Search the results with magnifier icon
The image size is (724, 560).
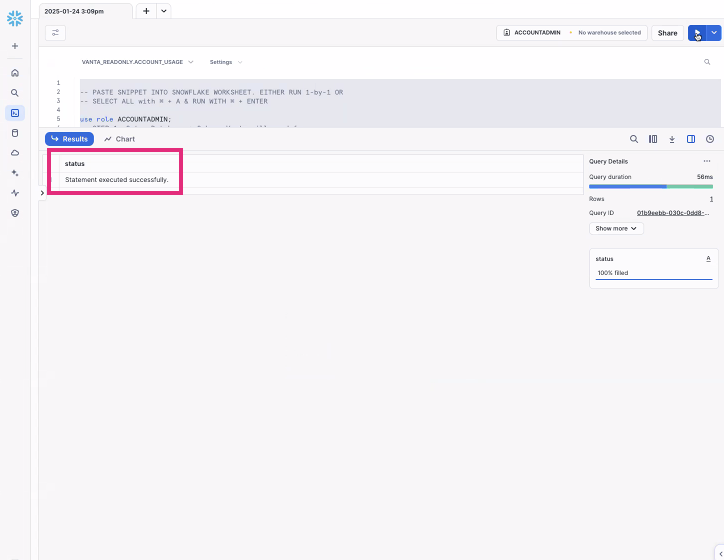click(x=634, y=139)
